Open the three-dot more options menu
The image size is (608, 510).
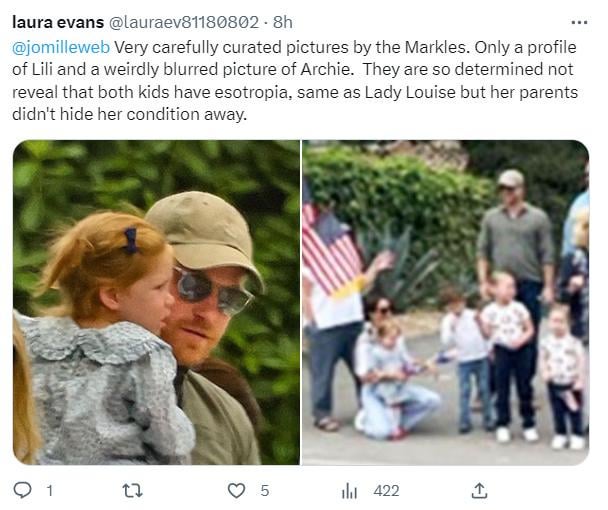pos(579,21)
